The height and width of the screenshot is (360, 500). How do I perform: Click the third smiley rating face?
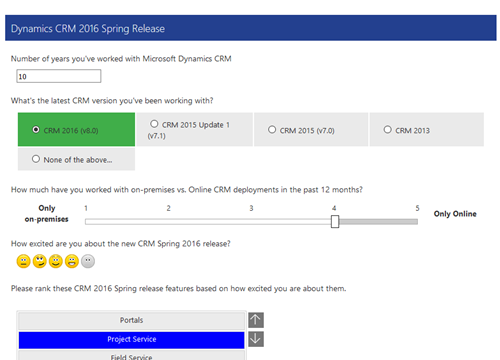(x=56, y=261)
